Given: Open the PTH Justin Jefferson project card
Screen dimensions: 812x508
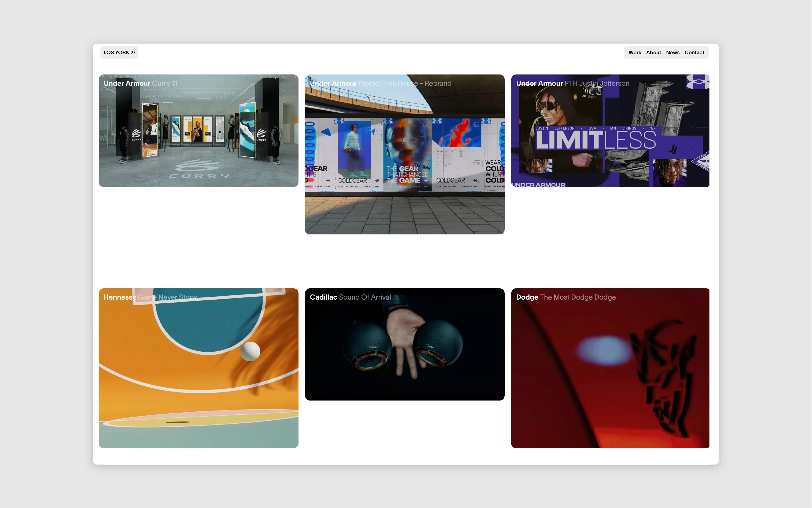Looking at the screenshot, I should pos(610,131).
